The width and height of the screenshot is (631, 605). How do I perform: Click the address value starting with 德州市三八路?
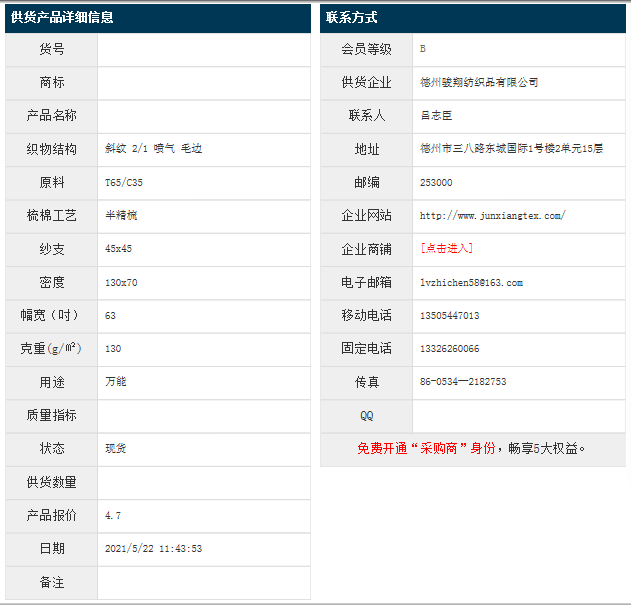511,148
